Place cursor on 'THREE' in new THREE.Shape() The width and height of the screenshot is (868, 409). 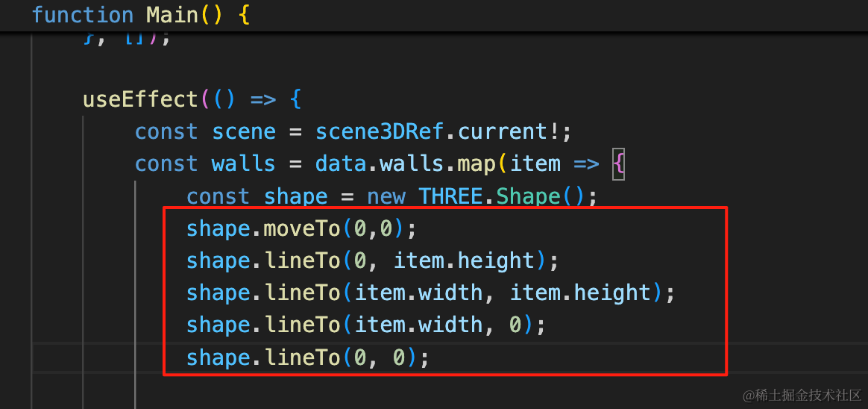coord(450,197)
